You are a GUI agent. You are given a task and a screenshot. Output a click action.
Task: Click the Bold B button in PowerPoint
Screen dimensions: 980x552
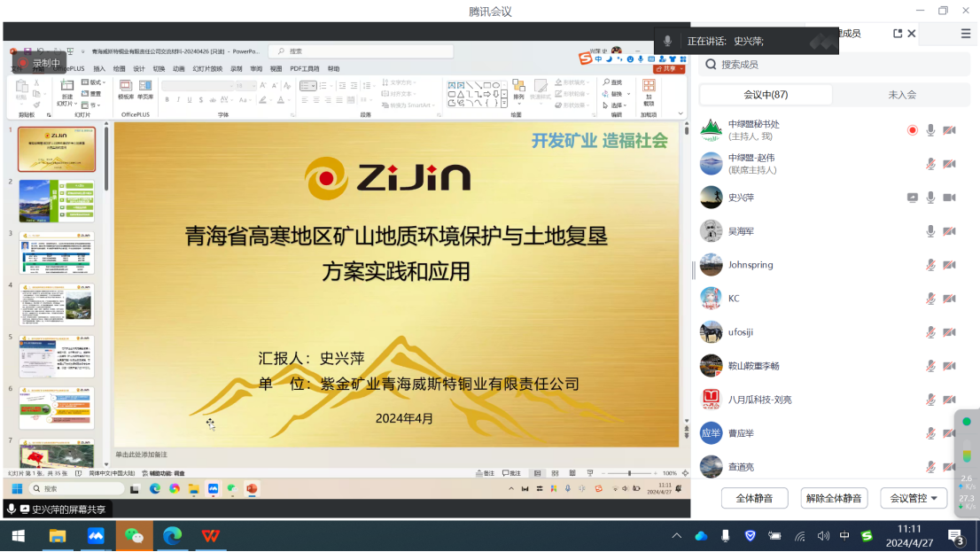pos(167,100)
